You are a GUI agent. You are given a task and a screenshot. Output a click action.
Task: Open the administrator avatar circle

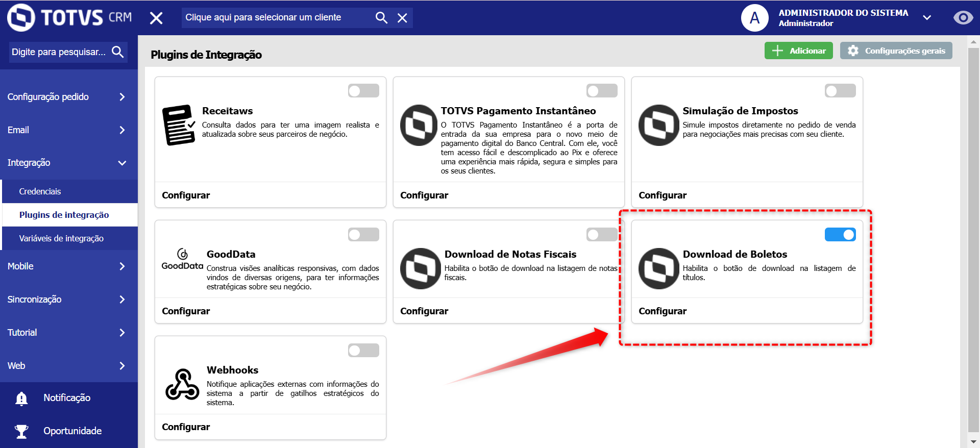[755, 18]
